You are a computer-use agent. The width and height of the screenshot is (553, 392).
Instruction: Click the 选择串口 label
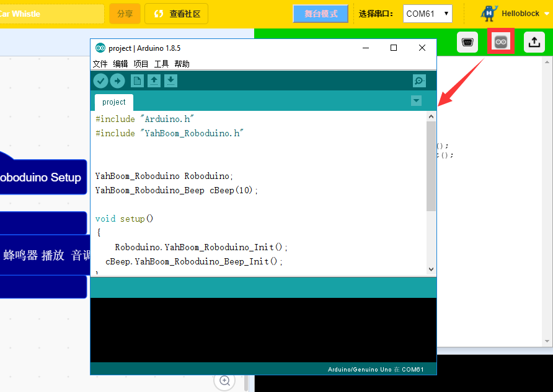point(376,14)
